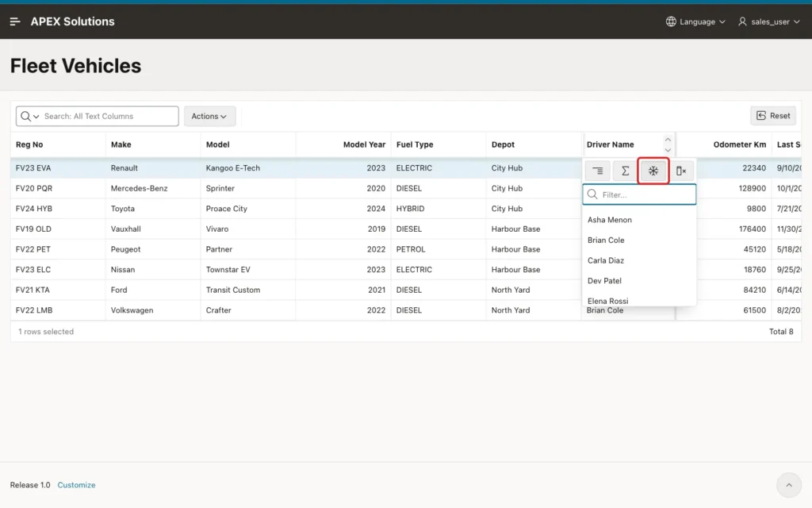The width and height of the screenshot is (812, 508).
Task: Click the Hide column icon
Action: click(x=681, y=171)
